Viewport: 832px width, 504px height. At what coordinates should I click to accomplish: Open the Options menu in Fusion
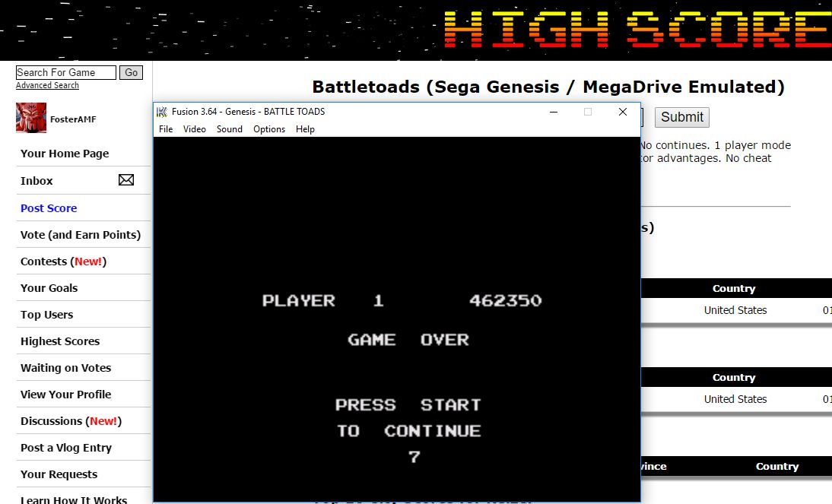(x=269, y=129)
